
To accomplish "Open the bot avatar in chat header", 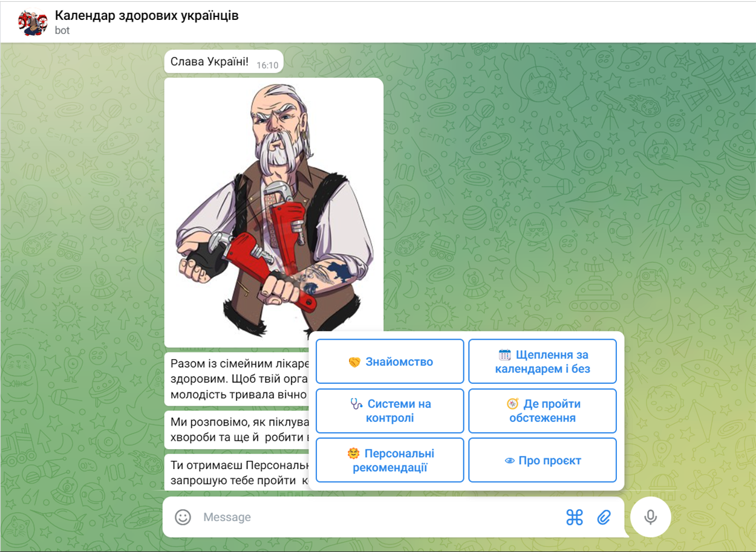I will tap(33, 22).
